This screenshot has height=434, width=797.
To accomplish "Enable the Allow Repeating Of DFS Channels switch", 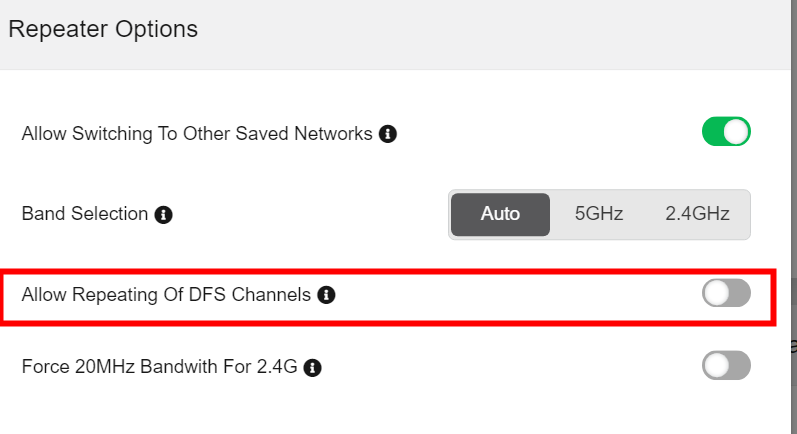I will 726,293.
